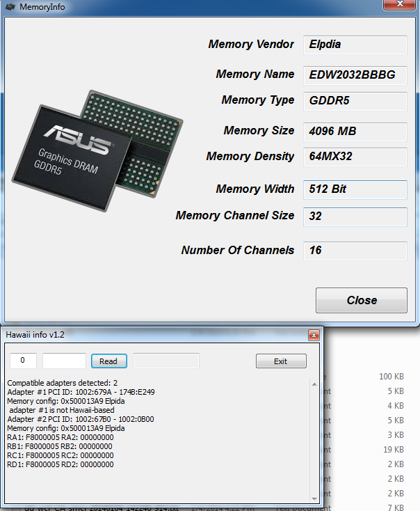Click the Memory Vendor field showing Elpdia
The image size is (420, 511).
355,45
